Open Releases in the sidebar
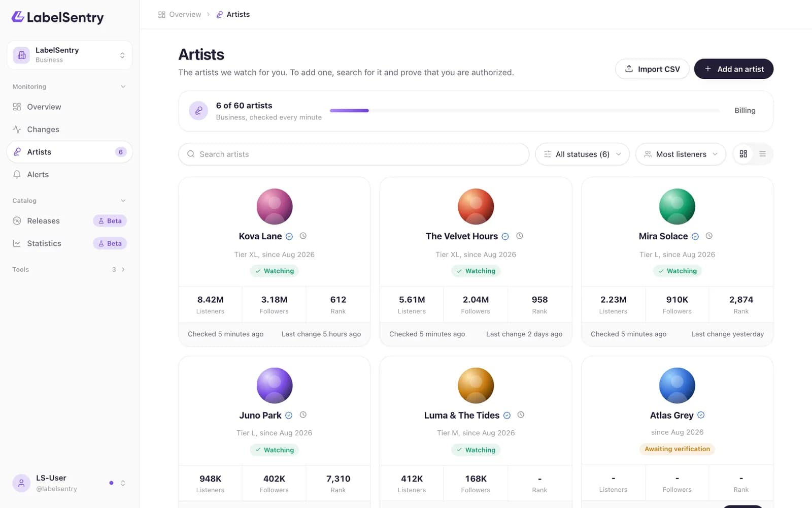 tap(70, 221)
